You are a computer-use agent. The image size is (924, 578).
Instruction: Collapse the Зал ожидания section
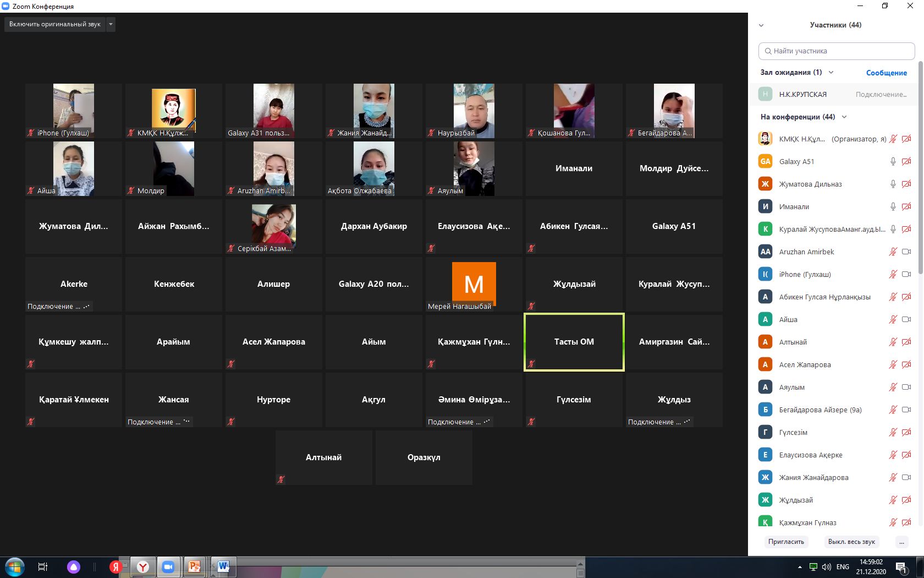tap(831, 72)
